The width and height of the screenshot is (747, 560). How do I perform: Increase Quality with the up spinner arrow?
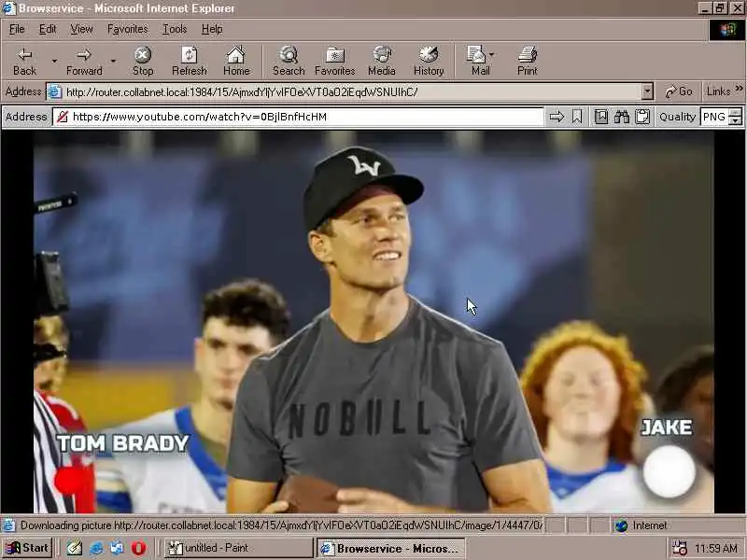736,113
